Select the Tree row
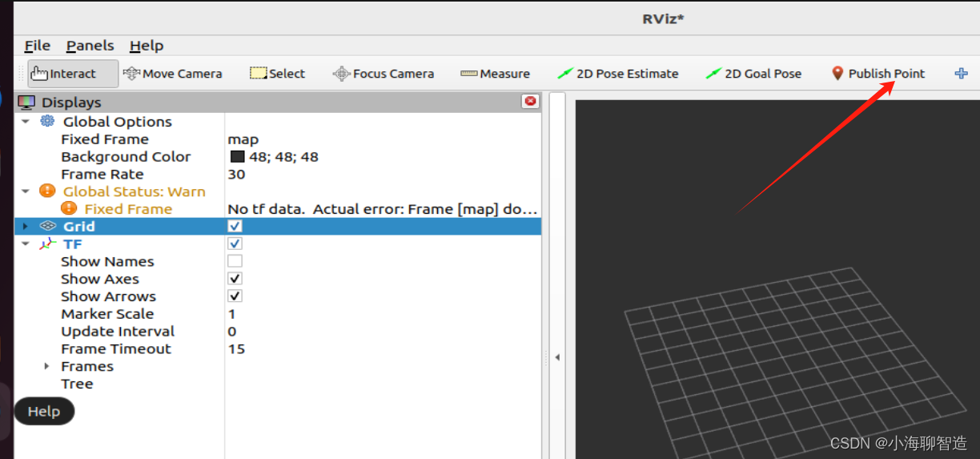Image resolution: width=980 pixels, height=459 pixels. (77, 384)
